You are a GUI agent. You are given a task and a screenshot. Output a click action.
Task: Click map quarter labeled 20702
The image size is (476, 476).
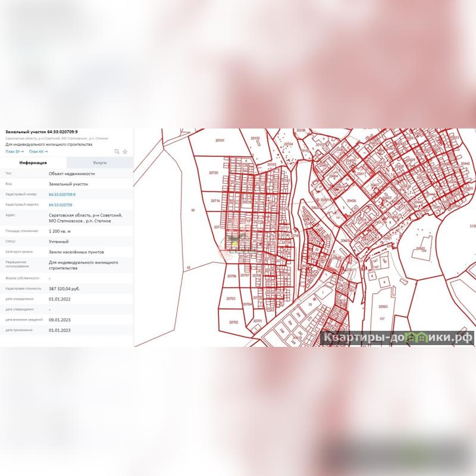(233, 322)
